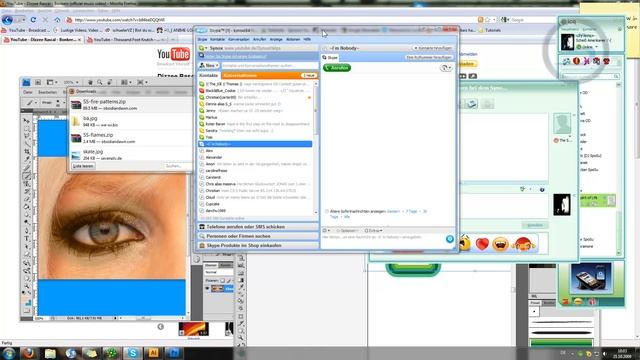Screen dimensions: 640x360
Task: Click Skype's contact search field
Action: tap(269, 65)
